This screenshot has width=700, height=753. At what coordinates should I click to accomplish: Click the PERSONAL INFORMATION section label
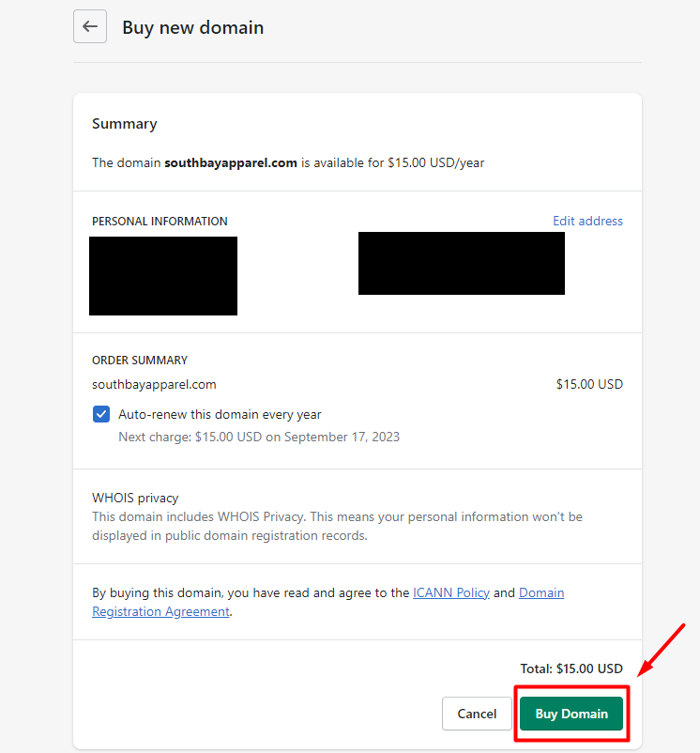[x=160, y=222]
